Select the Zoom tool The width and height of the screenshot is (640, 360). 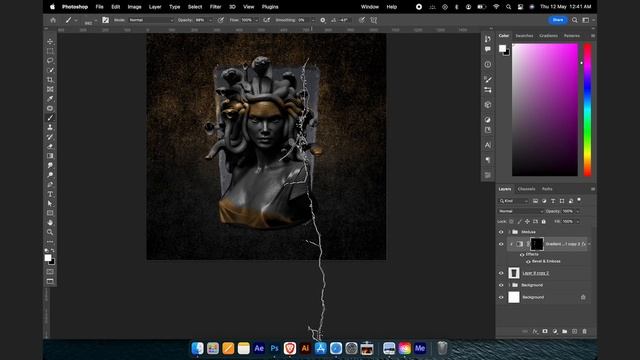point(50,232)
